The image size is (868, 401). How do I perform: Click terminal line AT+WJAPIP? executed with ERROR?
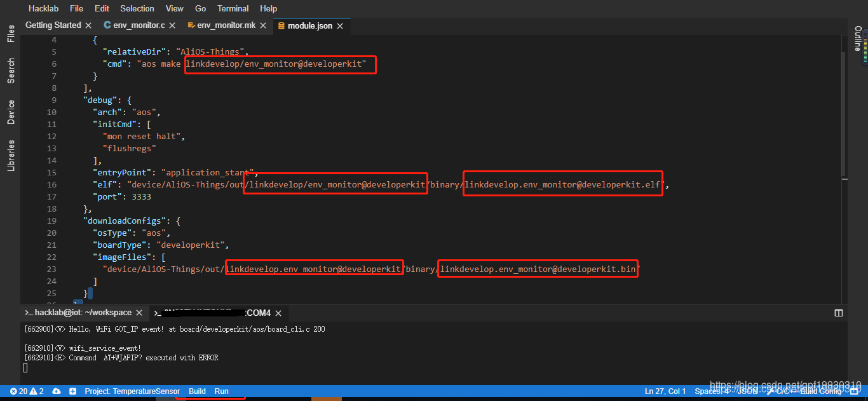[x=121, y=358]
